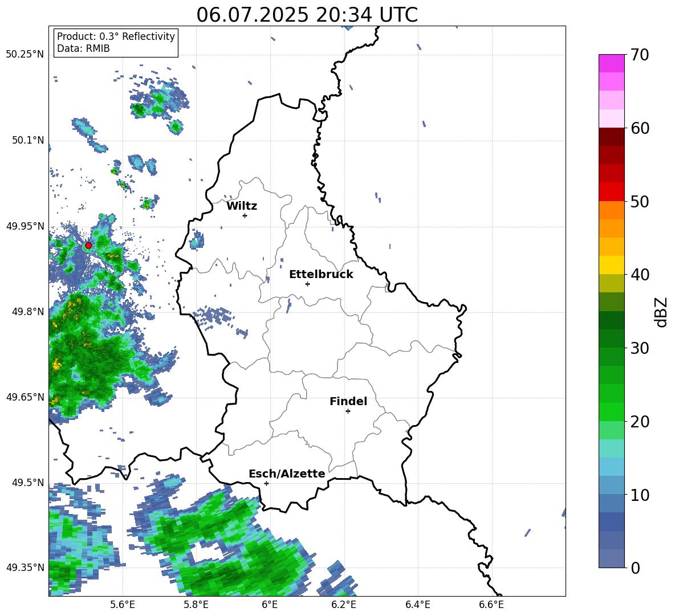Click the dark maroon colorbar segment below 60
This screenshot has width=675, height=616.
(611, 137)
